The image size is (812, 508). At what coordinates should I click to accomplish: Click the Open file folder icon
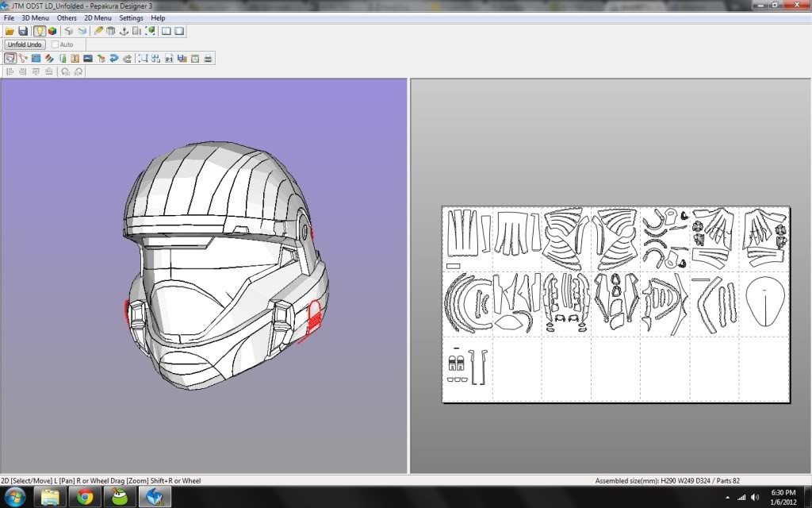point(10,31)
